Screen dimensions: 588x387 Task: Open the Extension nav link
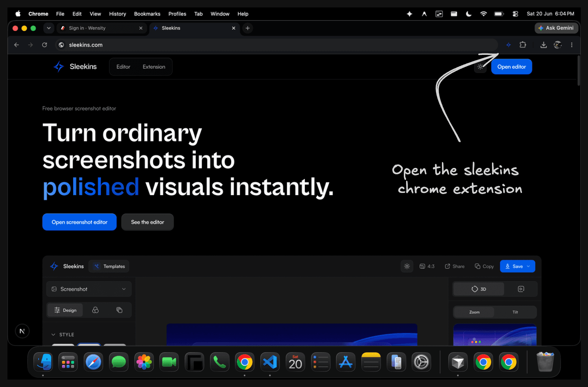coord(154,67)
